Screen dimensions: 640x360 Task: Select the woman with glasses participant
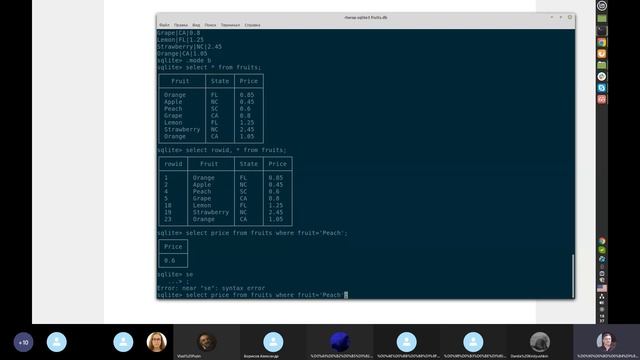pyautogui.click(x=156, y=342)
